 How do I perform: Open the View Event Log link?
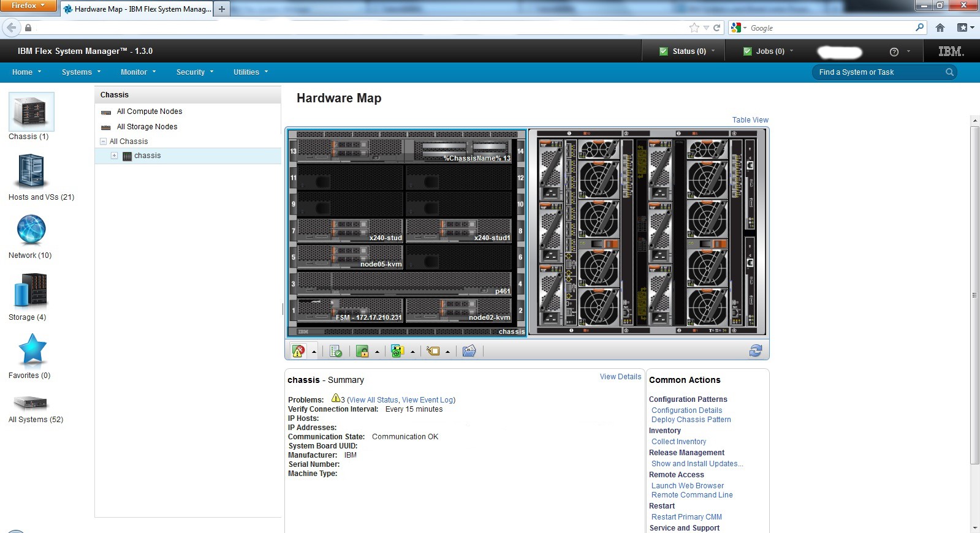[427, 400]
